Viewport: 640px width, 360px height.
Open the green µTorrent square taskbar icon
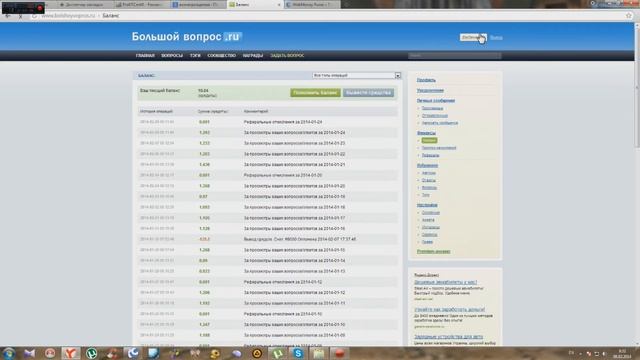[x=278, y=353]
